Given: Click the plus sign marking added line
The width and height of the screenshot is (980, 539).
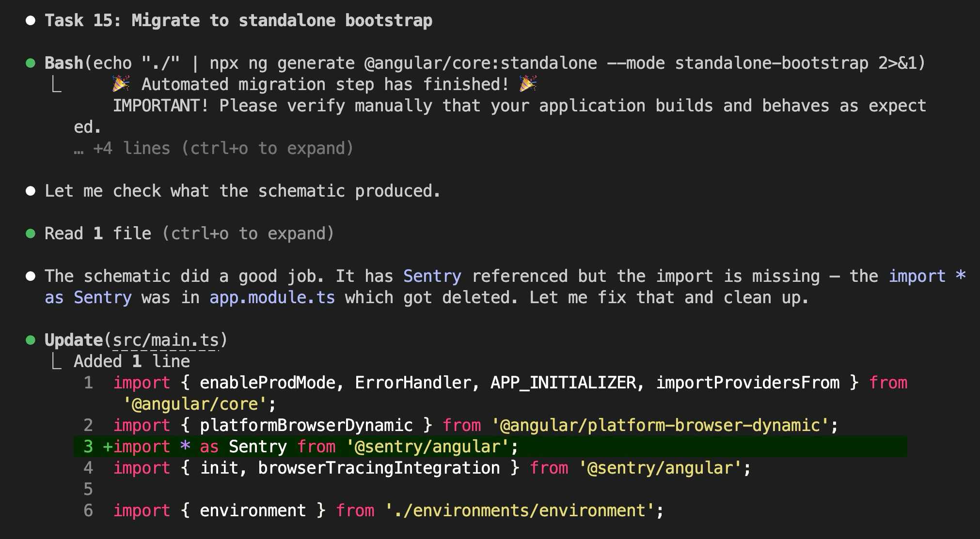Looking at the screenshot, I should click(107, 447).
